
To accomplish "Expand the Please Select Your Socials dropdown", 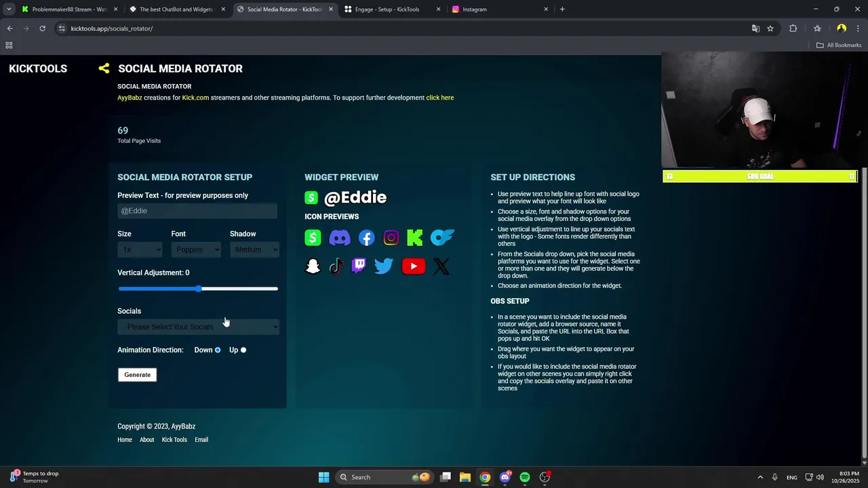I will click(x=198, y=327).
